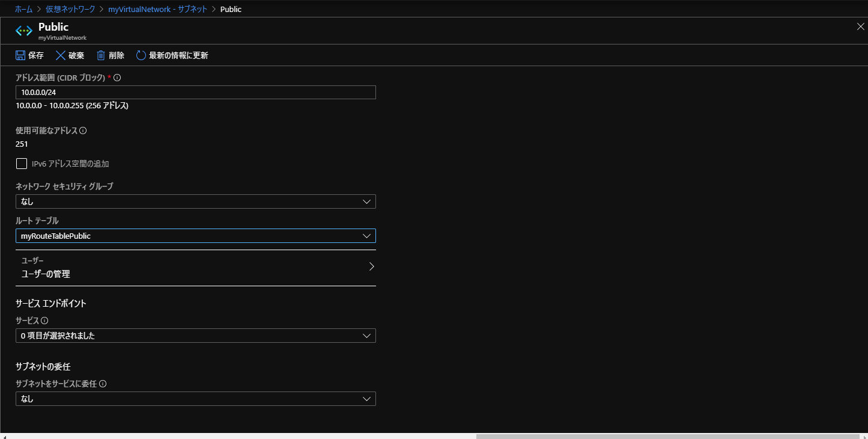Click the horizontal scrollbar thumb at bottom
The height and width of the screenshot is (439, 868).
pos(668,437)
